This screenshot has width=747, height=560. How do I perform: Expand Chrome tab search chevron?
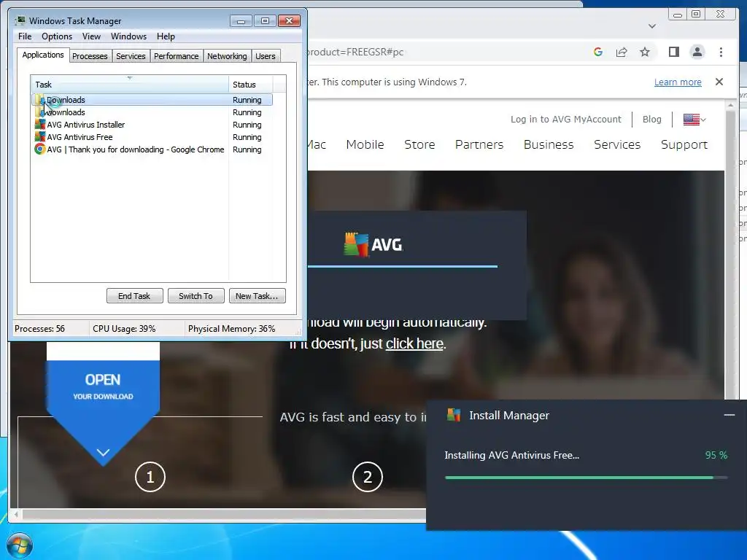tap(652, 26)
